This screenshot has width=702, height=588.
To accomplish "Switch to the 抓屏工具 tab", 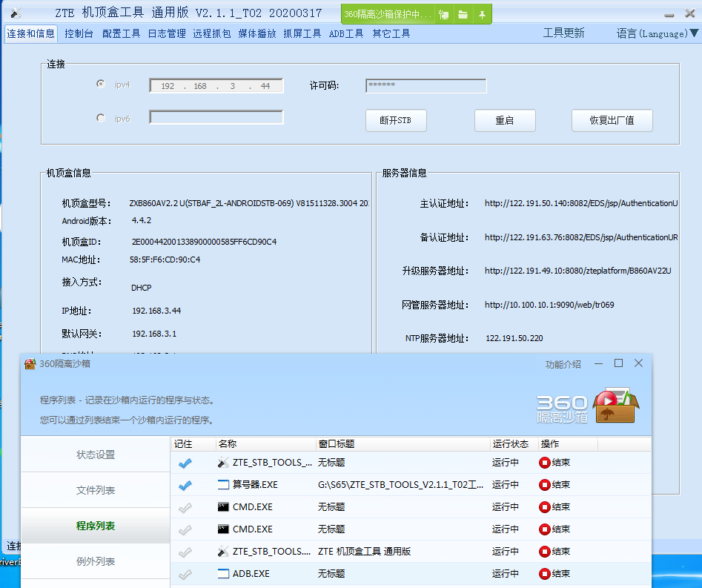I will tap(302, 33).
